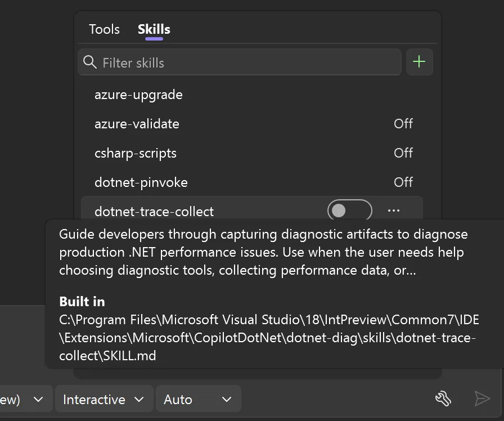Screen dimensions: 504x421
Task: Click the Off status beside dotnet-pinvoke
Action: point(403,182)
